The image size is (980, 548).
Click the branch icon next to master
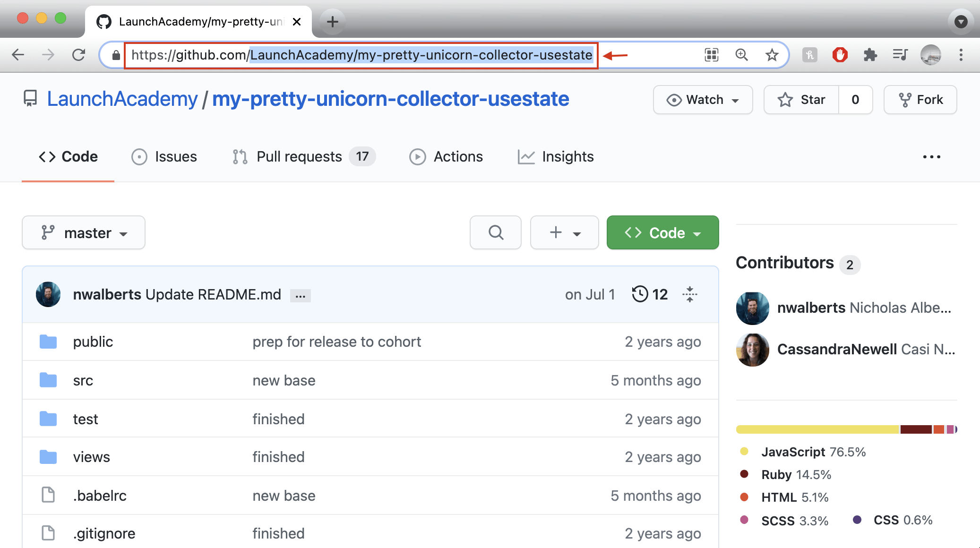tap(47, 232)
